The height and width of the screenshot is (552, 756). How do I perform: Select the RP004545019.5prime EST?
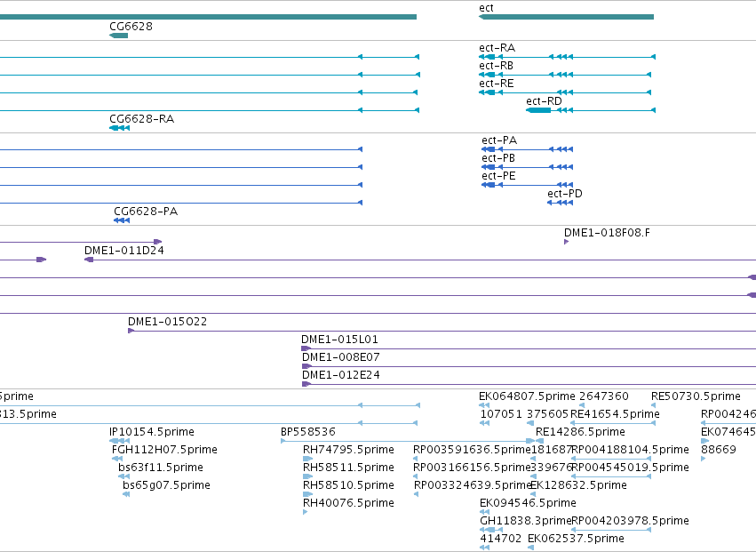(630, 468)
